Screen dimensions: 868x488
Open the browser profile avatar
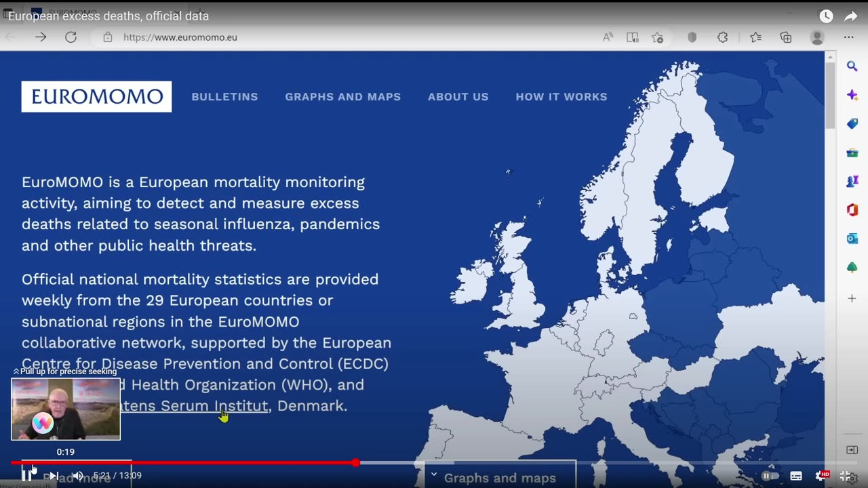[817, 37]
